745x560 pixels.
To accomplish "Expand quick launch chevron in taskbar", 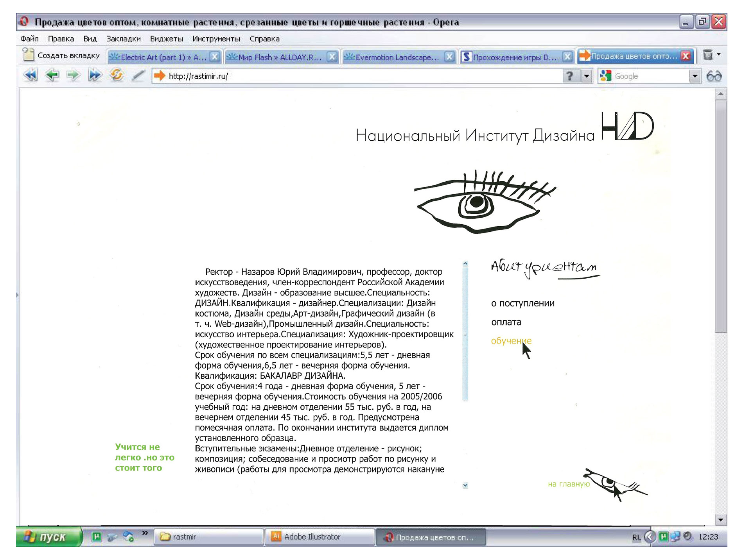I will pyautogui.click(x=145, y=533).
